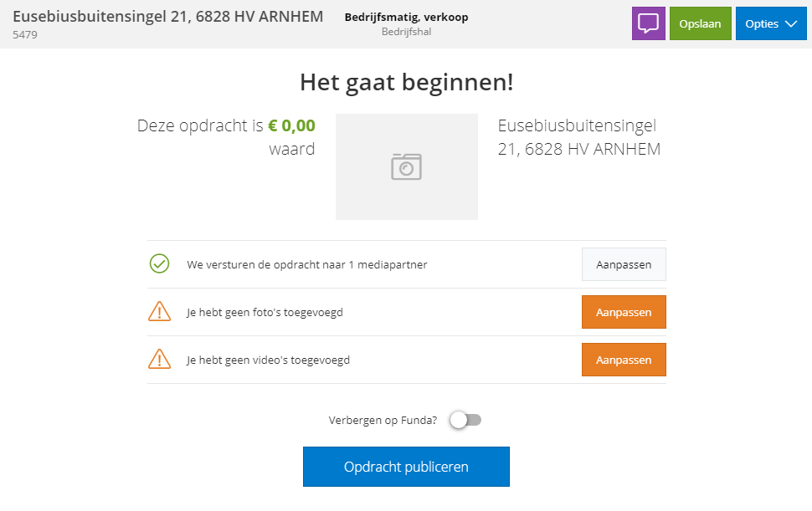Expand the Opties dropdown menu
The height and width of the screenshot is (511, 812).
[771, 23]
